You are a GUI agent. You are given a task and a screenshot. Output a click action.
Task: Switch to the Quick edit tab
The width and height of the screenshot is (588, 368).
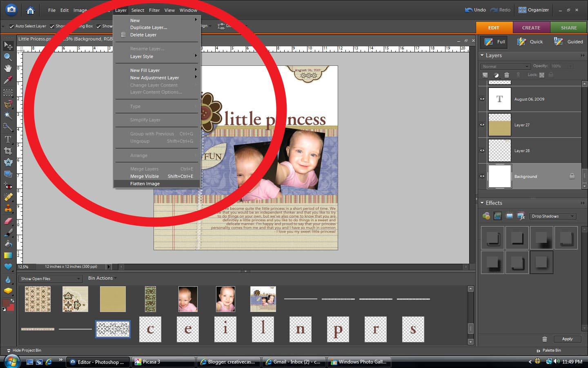[530, 41]
